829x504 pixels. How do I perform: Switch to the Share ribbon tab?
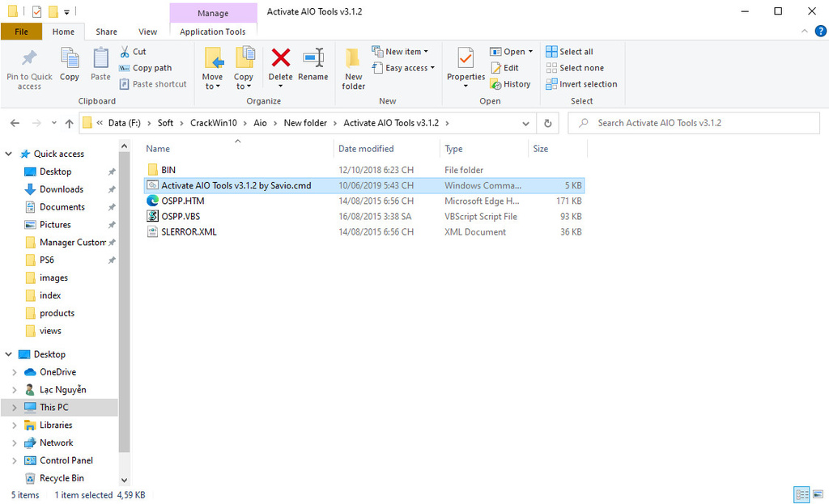coord(106,32)
